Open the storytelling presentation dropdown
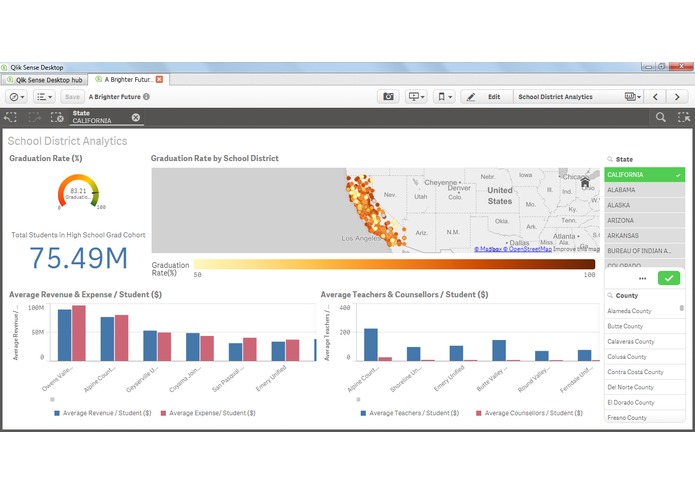The image size is (695, 494). click(x=416, y=97)
